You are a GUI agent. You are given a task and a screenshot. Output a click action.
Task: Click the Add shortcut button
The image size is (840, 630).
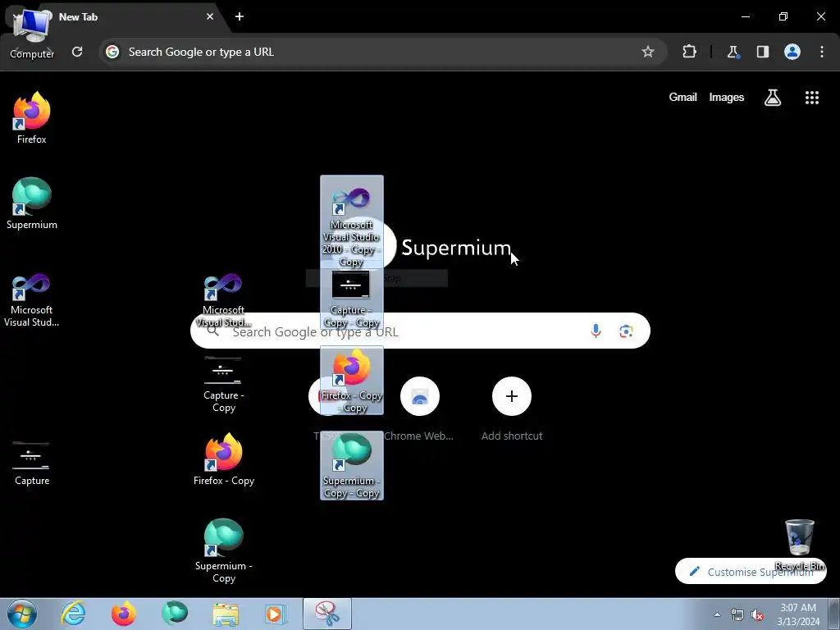512,409
